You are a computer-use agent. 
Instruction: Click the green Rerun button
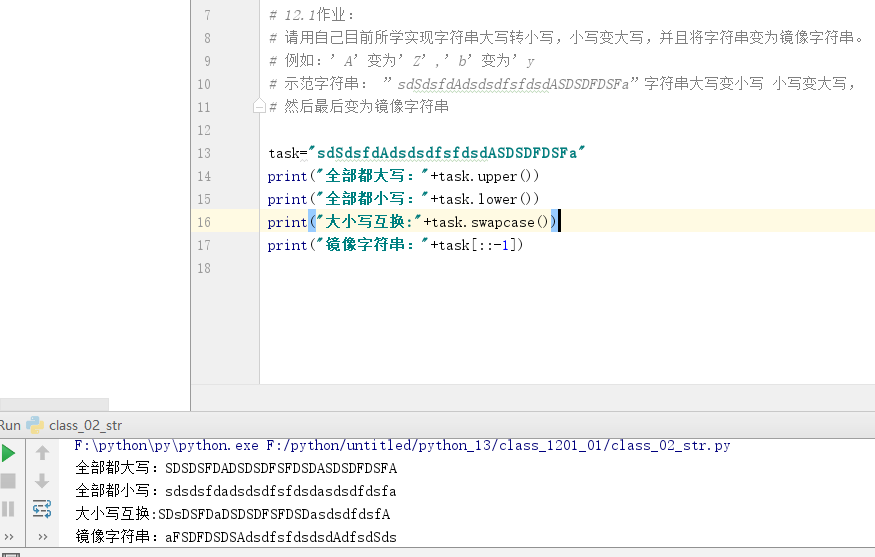(x=9, y=452)
